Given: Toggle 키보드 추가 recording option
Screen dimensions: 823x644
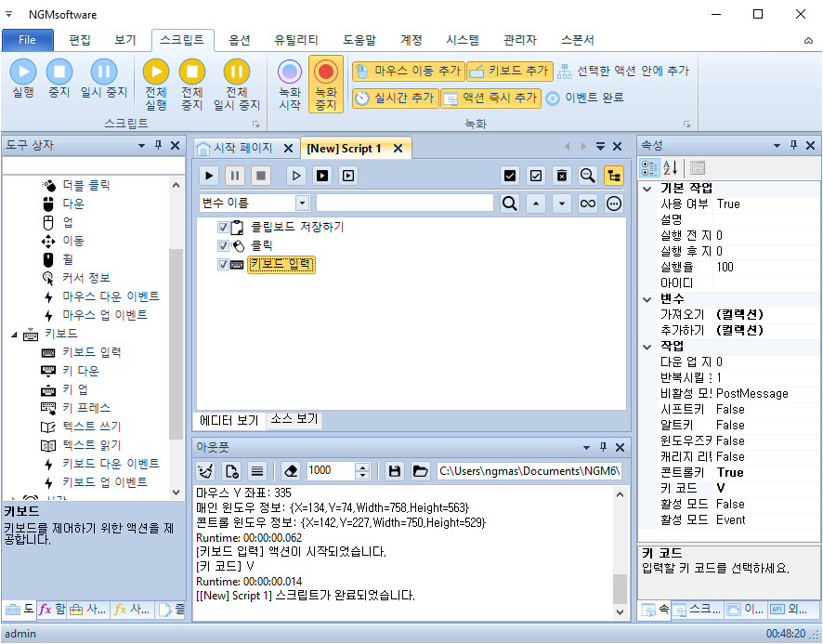Looking at the screenshot, I should click(510, 71).
